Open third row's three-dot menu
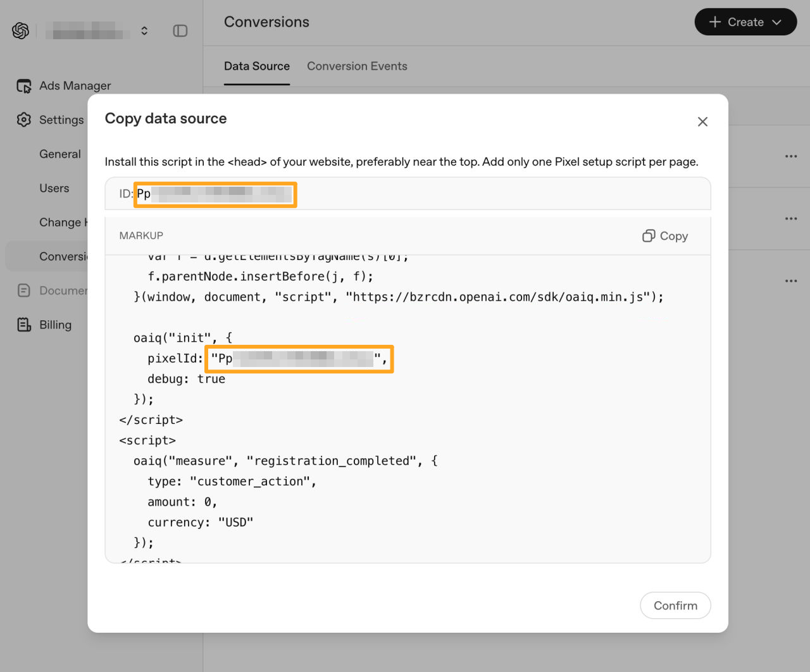 click(791, 281)
